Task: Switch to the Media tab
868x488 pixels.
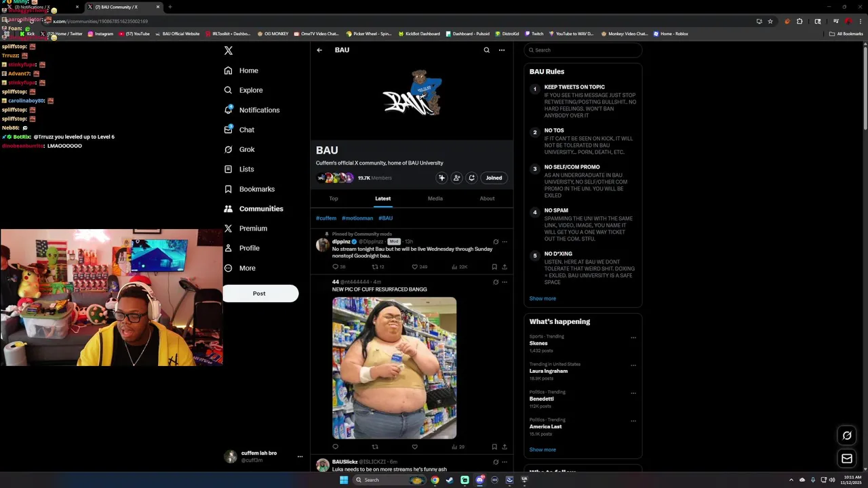Action: pyautogui.click(x=435, y=199)
